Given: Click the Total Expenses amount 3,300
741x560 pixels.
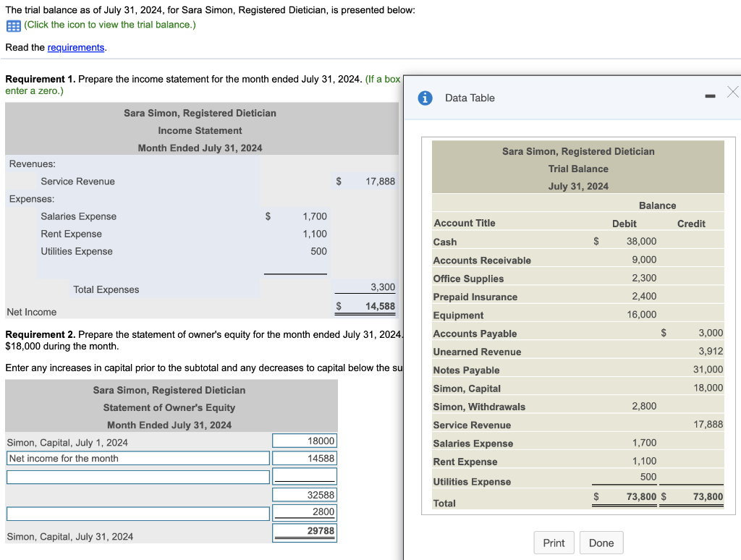Looking at the screenshot, I should (x=383, y=287).
